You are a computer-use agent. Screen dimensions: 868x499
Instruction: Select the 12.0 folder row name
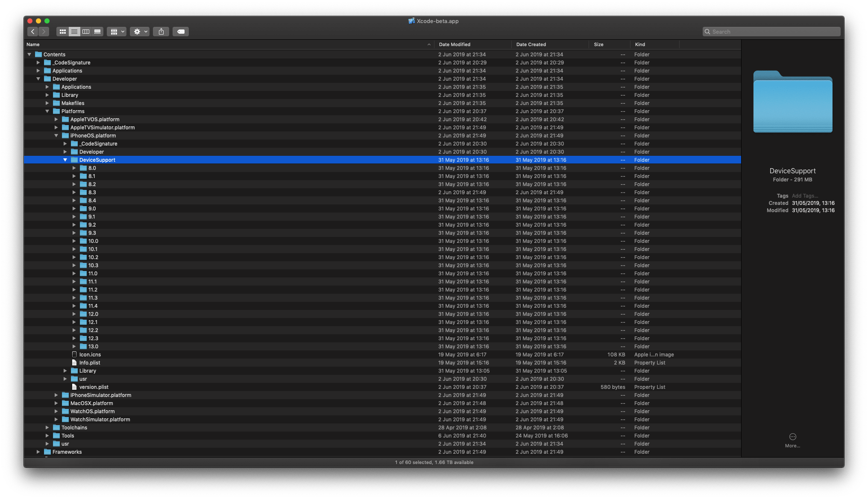[x=93, y=314]
